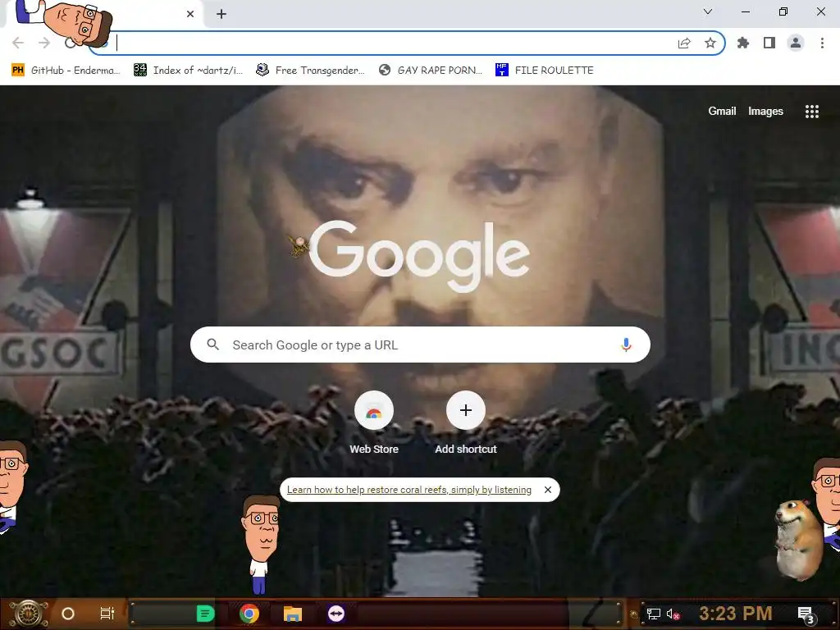Open Task View on the taskbar
This screenshot has height=630, width=840.
[x=107, y=614]
